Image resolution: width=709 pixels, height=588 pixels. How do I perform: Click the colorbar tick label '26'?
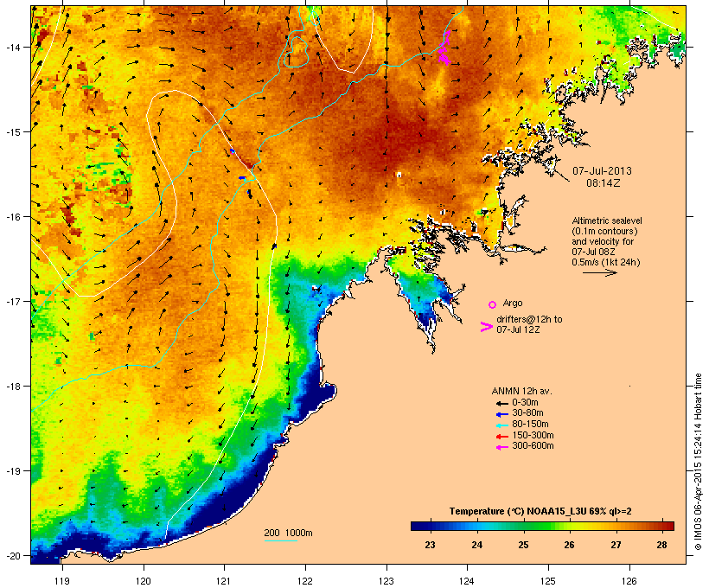(x=569, y=545)
